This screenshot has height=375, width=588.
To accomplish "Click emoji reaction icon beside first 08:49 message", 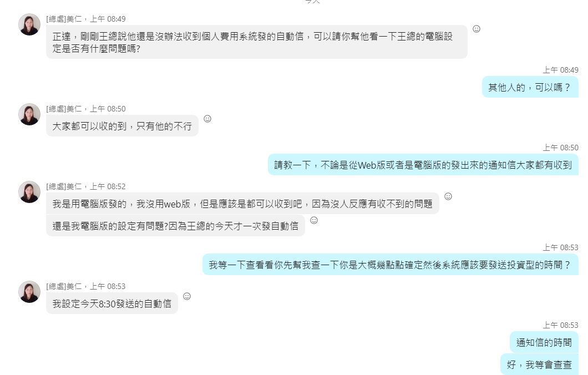I will (x=477, y=29).
